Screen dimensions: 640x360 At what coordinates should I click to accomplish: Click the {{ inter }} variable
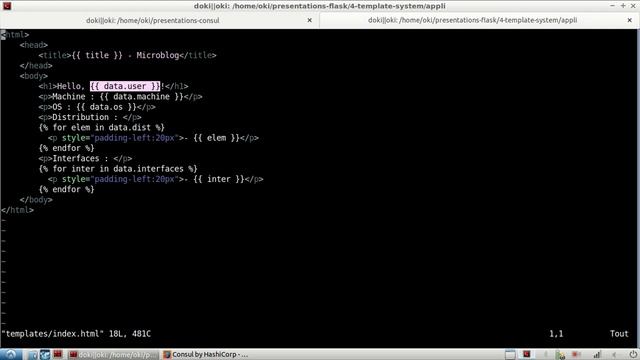(219, 179)
